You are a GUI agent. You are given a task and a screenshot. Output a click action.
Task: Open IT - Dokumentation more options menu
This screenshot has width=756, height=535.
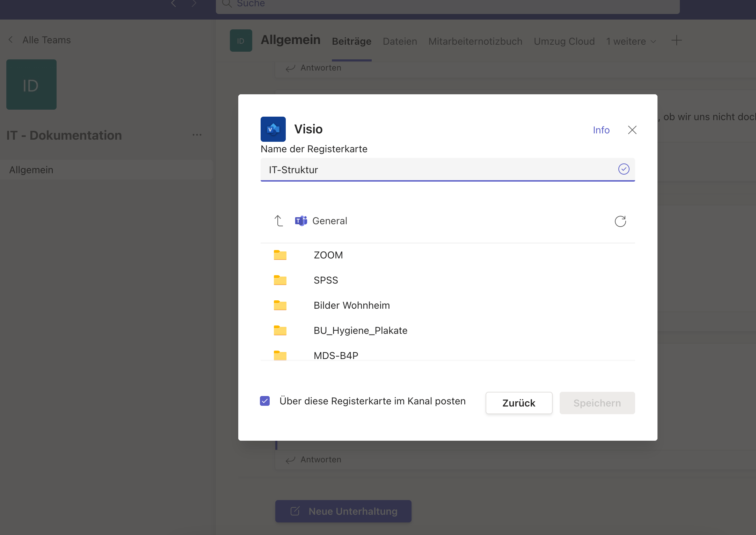coord(197,135)
